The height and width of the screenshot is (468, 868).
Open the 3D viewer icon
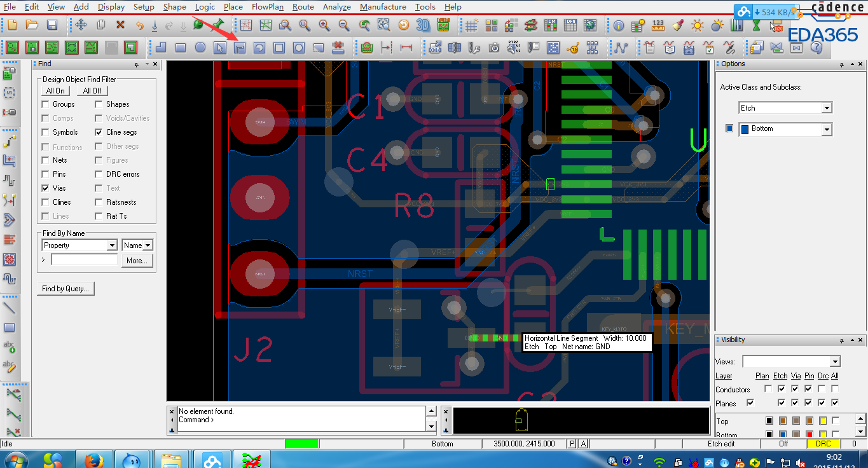[423, 25]
